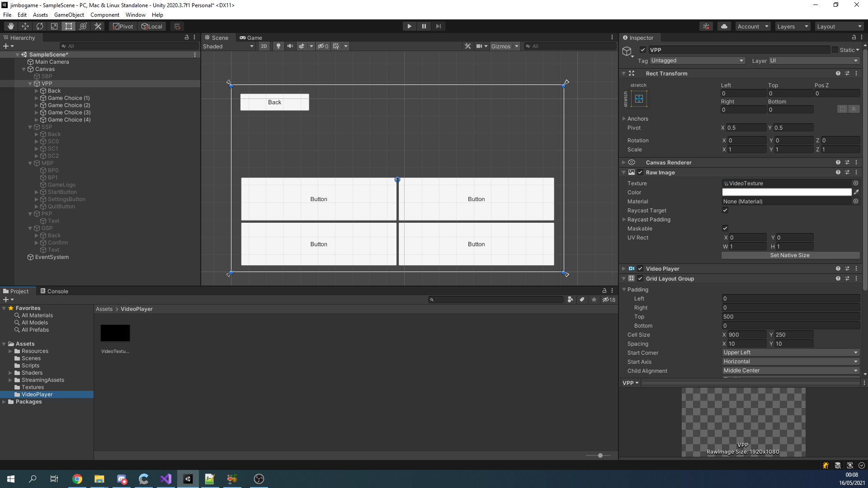868x488 pixels.
Task: Click the white Color swatch
Action: click(787, 192)
